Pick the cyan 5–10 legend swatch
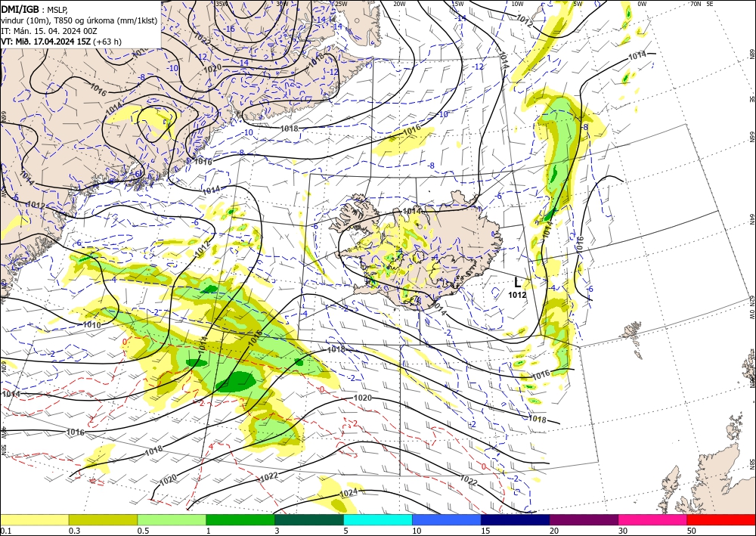 pos(378,519)
